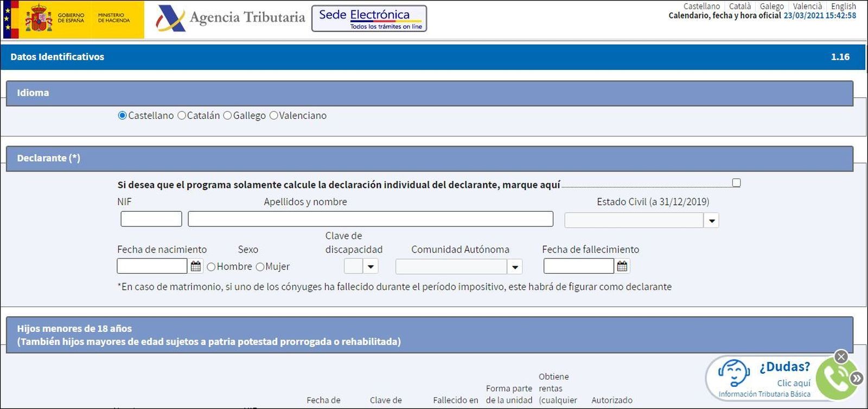Open birth date calendar picker icon
The height and width of the screenshot is (409, 868).
(196, 266)
